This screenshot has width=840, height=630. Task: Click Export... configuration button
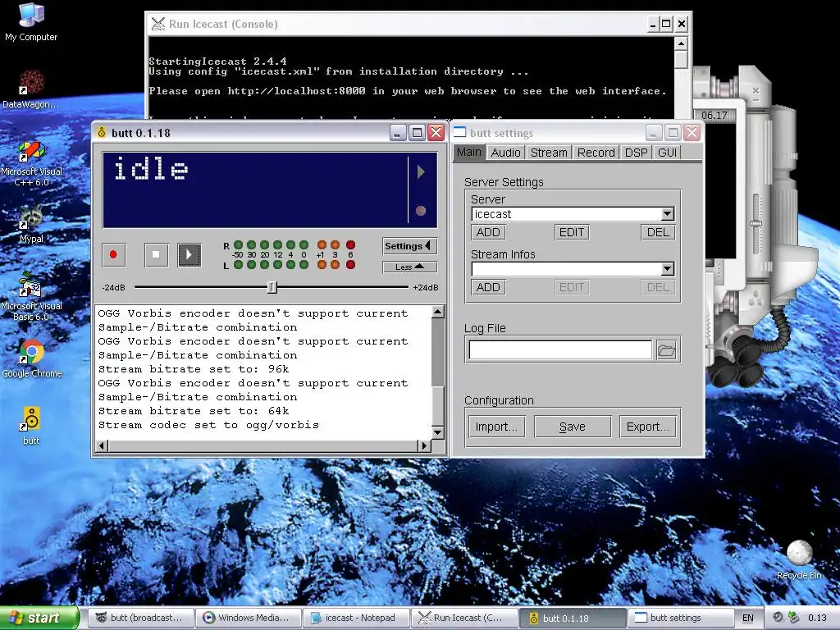(648, 427)
